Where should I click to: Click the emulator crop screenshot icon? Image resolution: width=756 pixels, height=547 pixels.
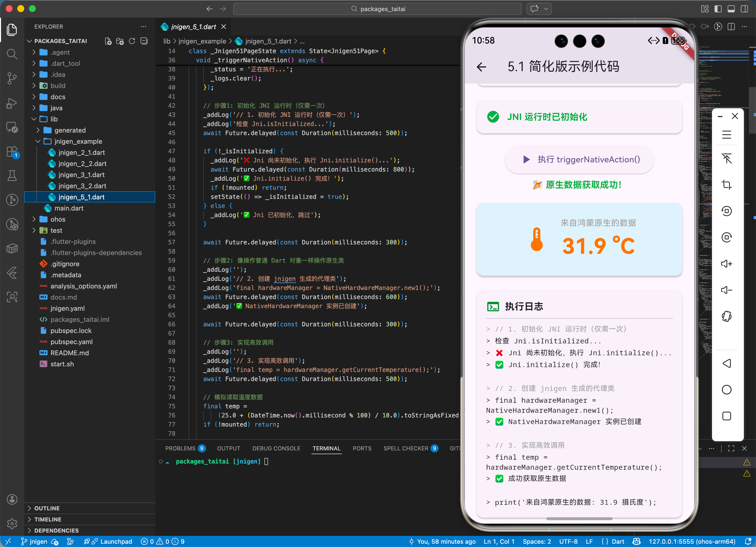[726, 185]
